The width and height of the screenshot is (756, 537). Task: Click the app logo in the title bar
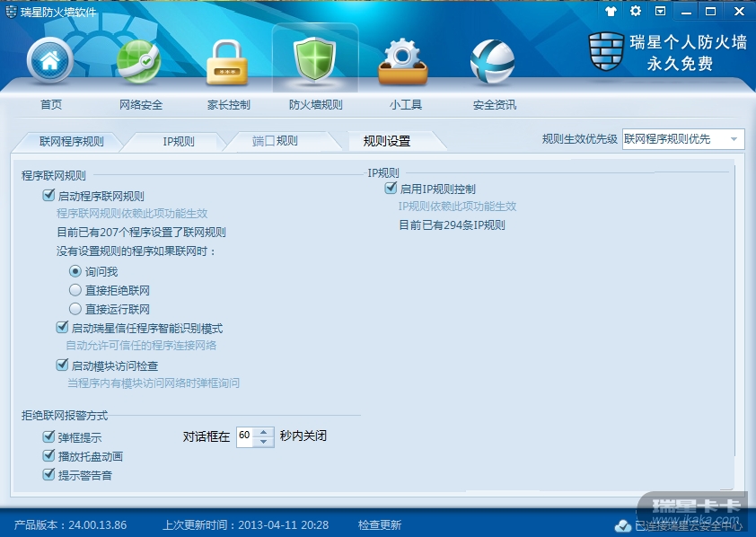point(11,12)
